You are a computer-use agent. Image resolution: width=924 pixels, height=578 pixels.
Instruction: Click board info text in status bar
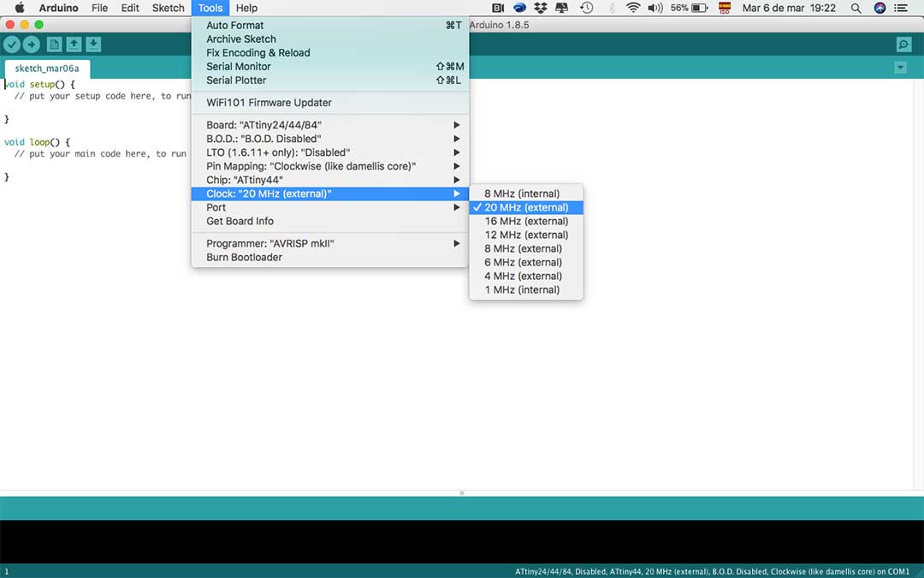[x=713, y=571]
